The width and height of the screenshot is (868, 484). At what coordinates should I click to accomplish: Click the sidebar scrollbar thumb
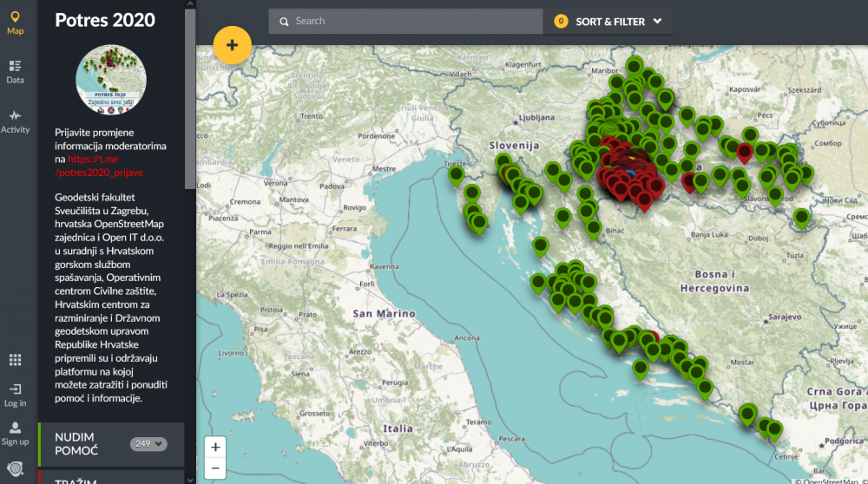coord(190,99)
